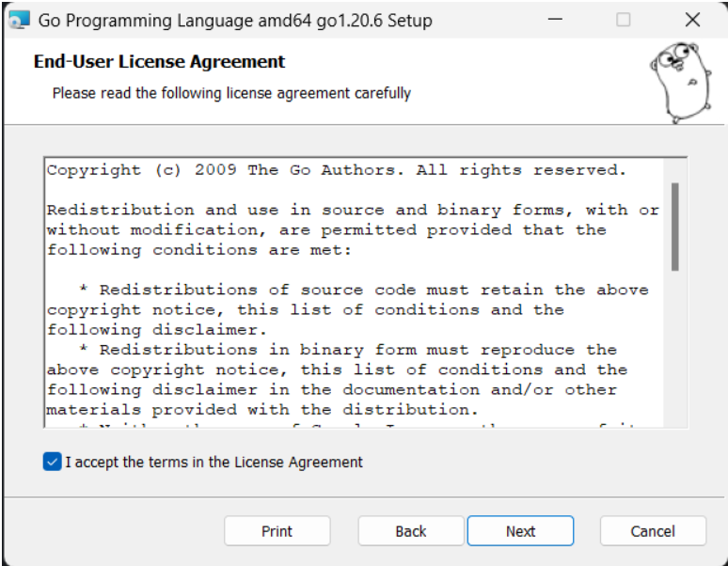728x566 pixels.
Task: Go Back to the previous setup step
Action: [x=411, y=530]
